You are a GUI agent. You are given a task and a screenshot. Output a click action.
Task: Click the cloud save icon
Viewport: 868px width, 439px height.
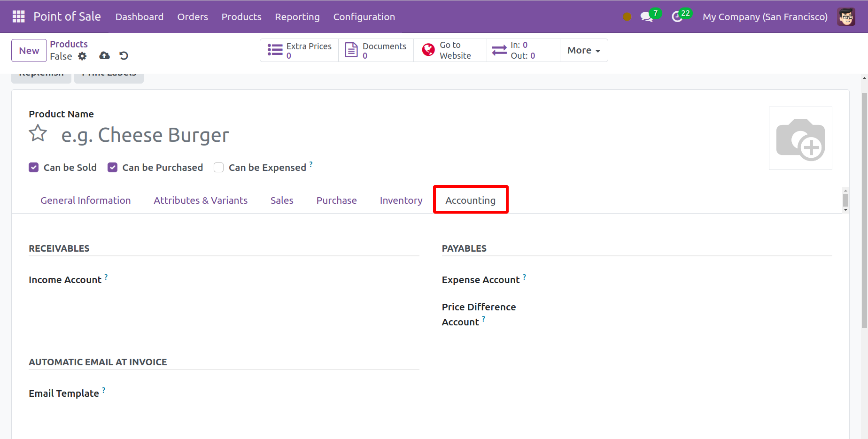(104, 56)
